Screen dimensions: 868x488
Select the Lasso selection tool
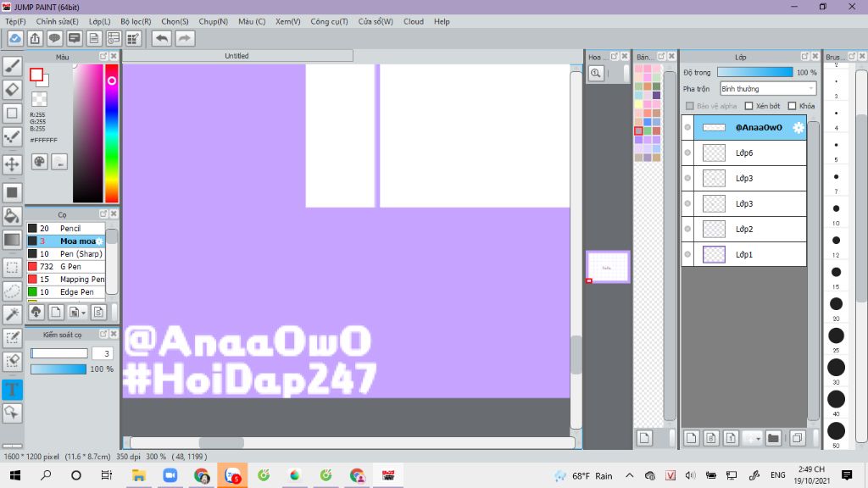point(12,291)
